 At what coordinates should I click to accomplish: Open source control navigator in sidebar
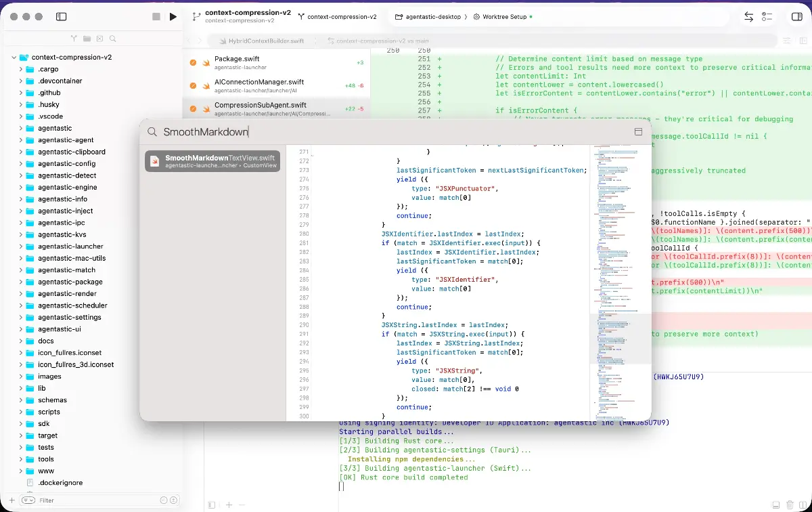tap(74, 39)
